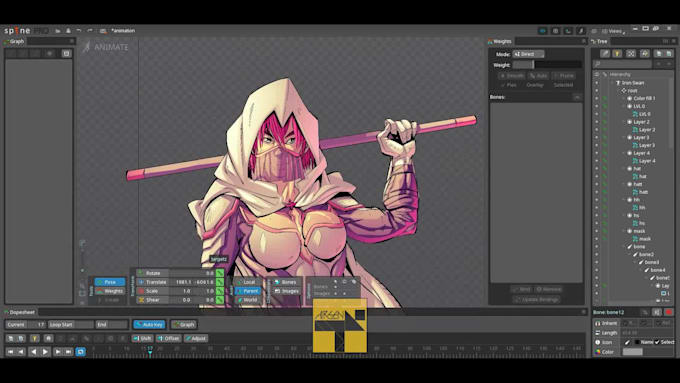The width and height of the screenshot is (680, 383).
Task: Play the animation forward
Action: 45,352
